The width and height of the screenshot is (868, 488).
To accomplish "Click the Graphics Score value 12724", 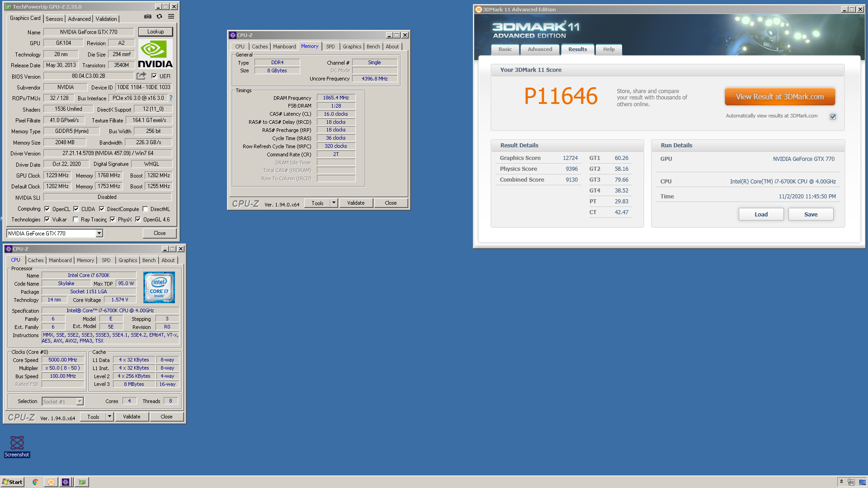I will pos(570,158).
